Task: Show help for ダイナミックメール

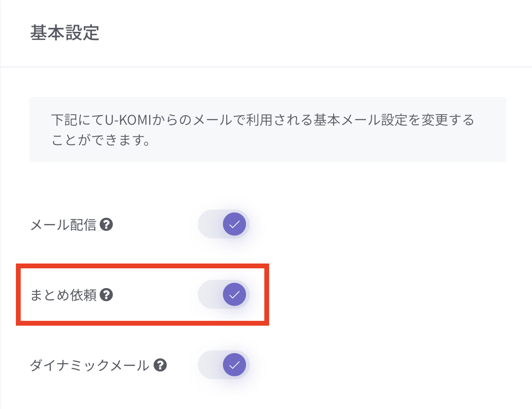Action: pos(160,365)
